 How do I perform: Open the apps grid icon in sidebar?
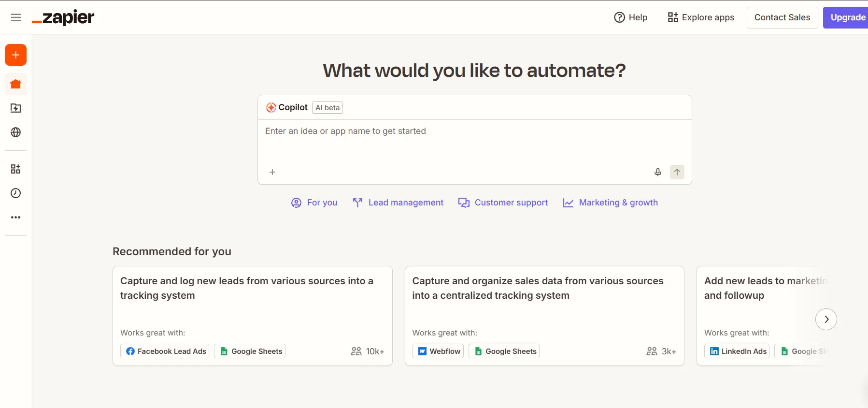click(15, 169)
